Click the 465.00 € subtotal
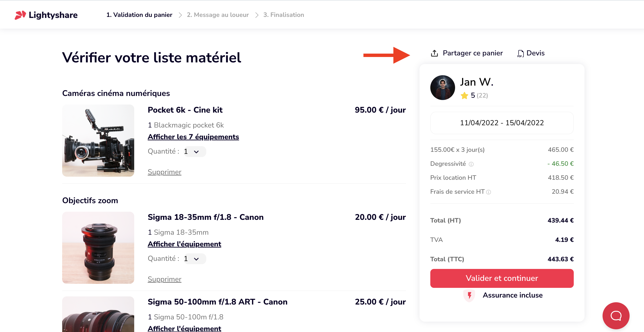The image size is (644, 332). click(x=561, y=150)
